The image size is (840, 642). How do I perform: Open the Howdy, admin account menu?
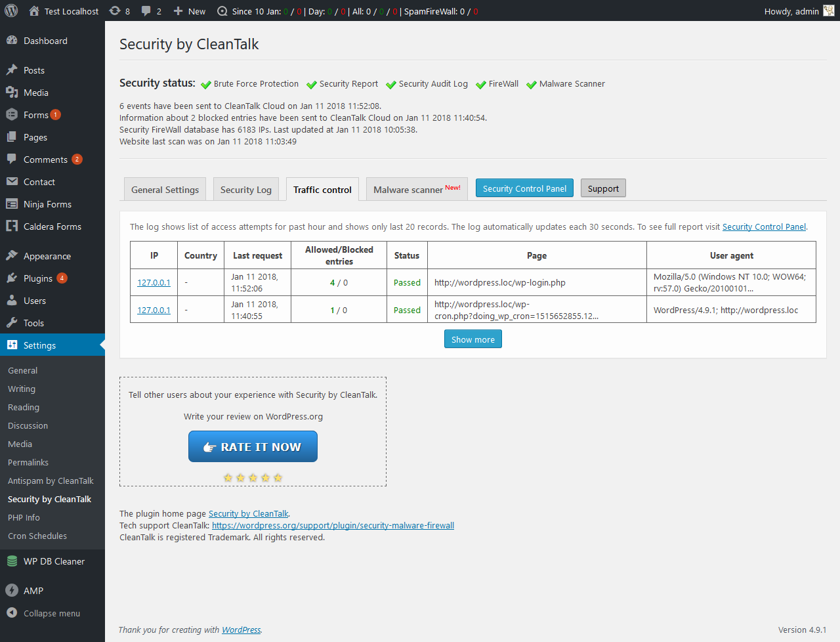[x=791, y=11]
